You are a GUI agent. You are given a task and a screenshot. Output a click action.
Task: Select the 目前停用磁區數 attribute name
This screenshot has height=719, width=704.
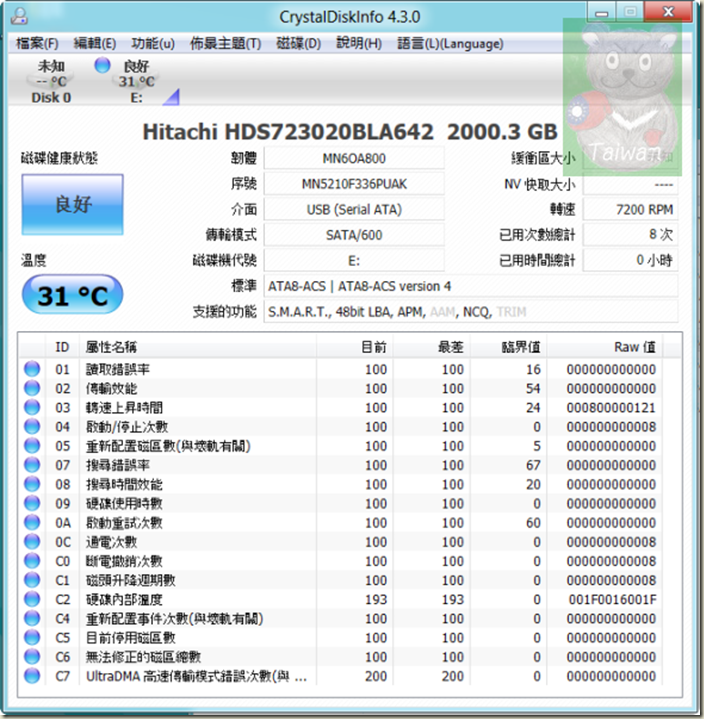[x=131, y=638]
